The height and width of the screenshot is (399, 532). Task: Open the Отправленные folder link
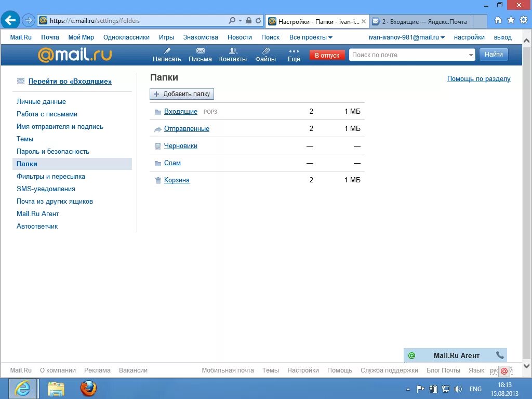187,129
